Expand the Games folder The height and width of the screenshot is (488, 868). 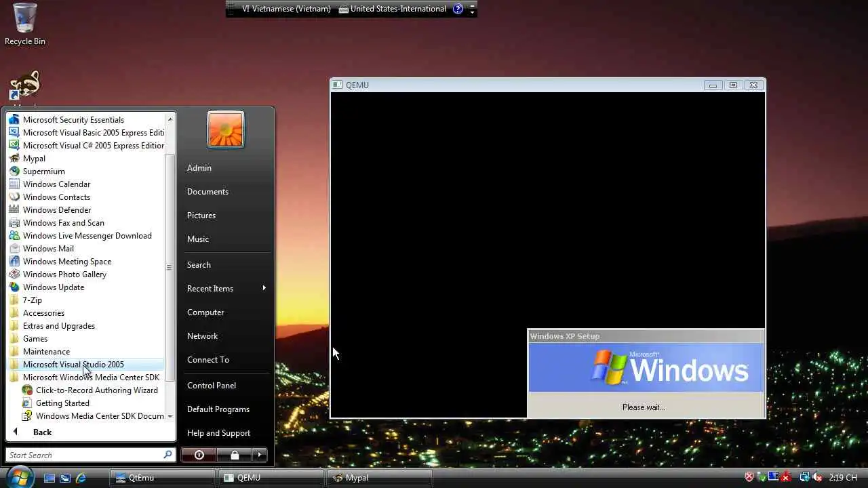85,339
